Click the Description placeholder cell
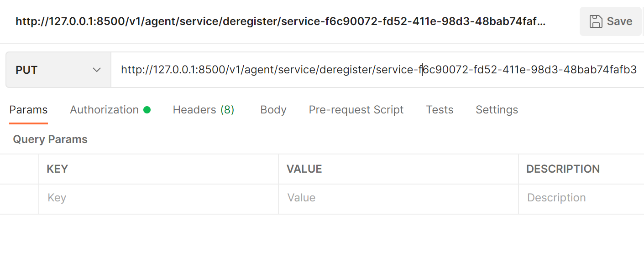The image size is (644, 272). [581, 198]
